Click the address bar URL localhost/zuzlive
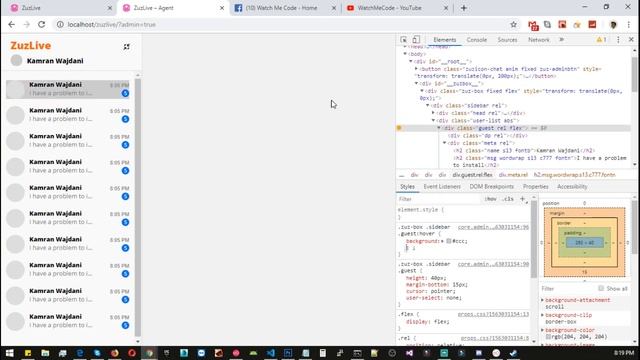Screen dimensions: 640x360 click(111, 24)
